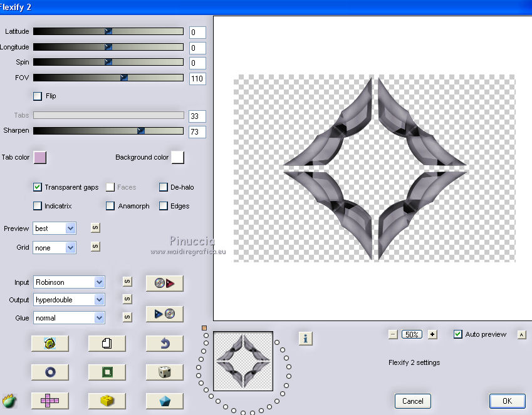Click the pink cross icon button
Viewport: 532px width, 415px height.
coord(50,401)
